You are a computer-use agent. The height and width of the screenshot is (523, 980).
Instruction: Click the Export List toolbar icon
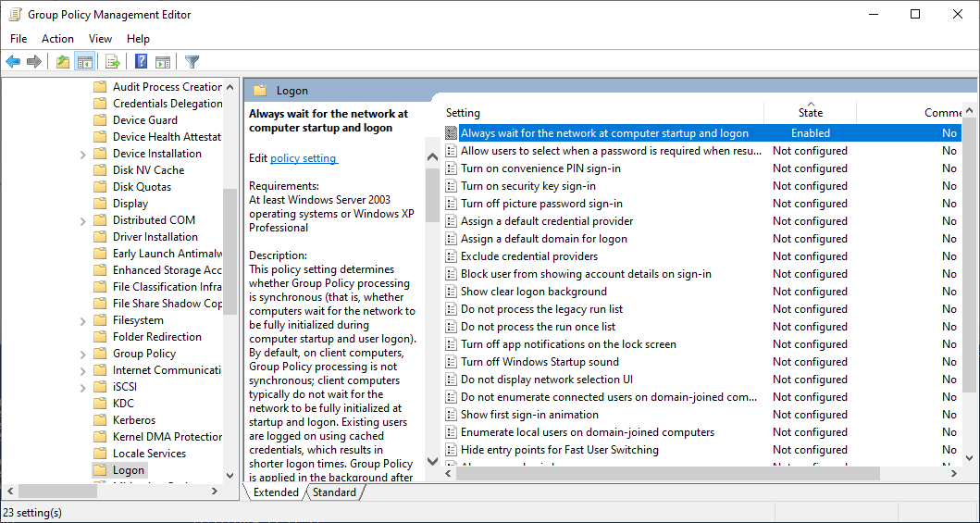[113, 62]
